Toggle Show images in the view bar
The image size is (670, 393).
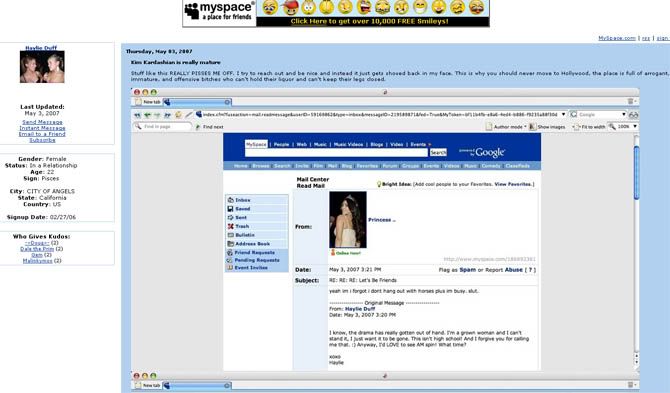click(x=547, y=127)
